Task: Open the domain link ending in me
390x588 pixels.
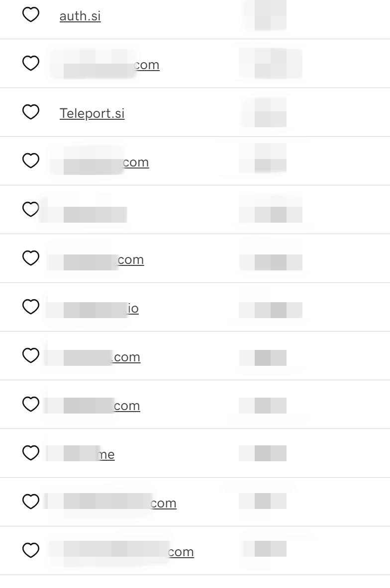Action: click(x=81, y=454)
